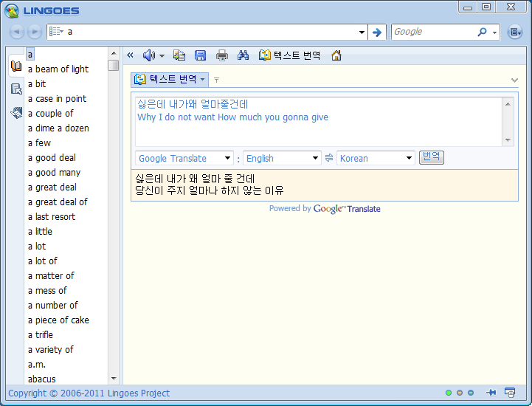Viewport: 532px width, 406px height.
Task: Collapse sidebar with double chevron icon
Action: (131, 55)
